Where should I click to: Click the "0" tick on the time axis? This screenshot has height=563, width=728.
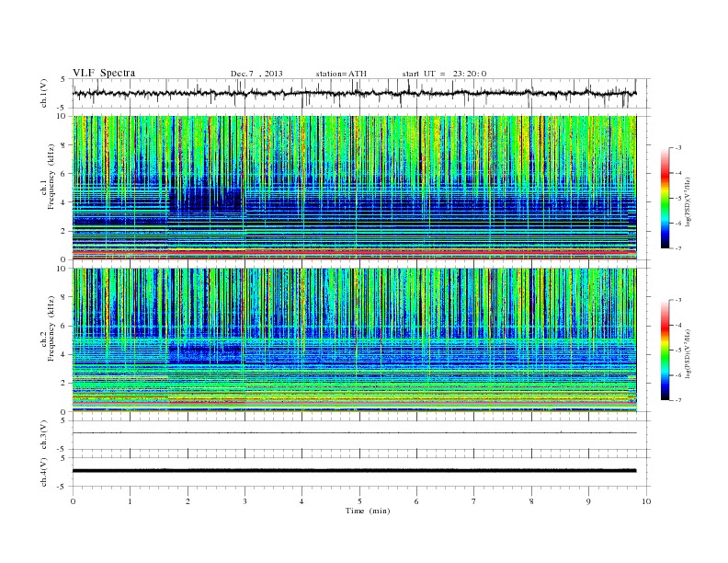pyautogui.click(x=73, y=501)
